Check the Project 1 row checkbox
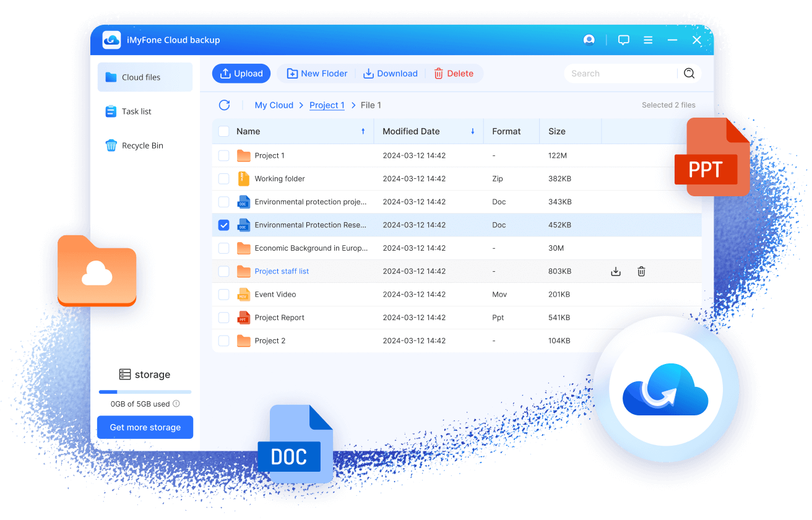 point(224,155)
